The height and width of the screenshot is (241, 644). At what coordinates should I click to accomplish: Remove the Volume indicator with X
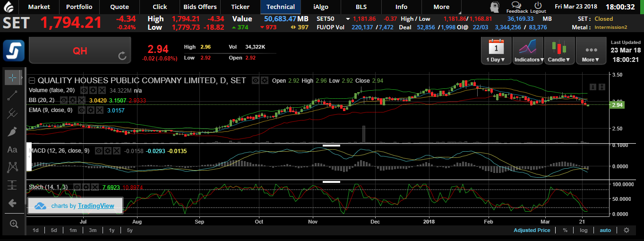[101, 90]
